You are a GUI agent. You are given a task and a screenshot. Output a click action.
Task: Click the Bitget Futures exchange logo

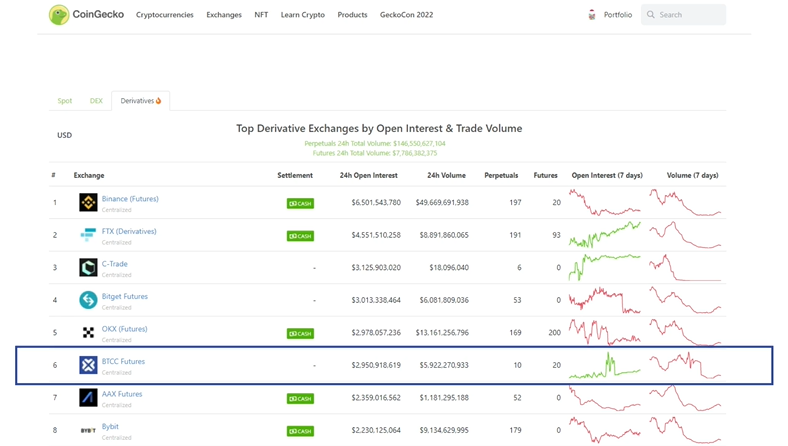(x=88, y=300)
